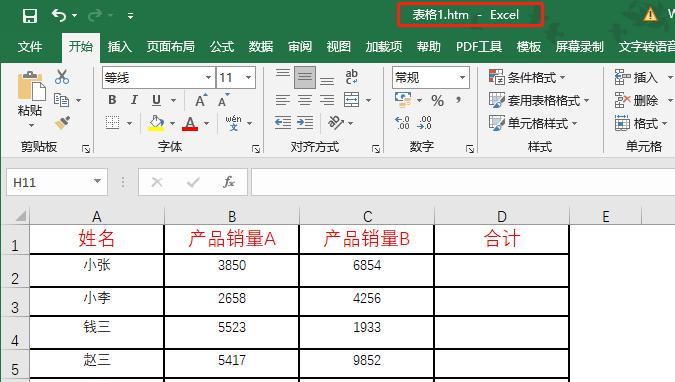
Task: Apply the red font color
Action: click(190, 123)
